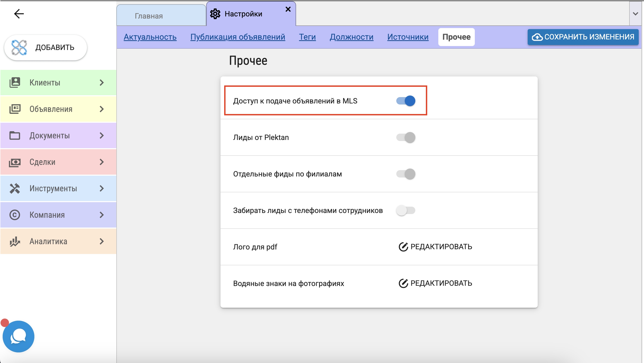This screenshot has height=363, width=644.
Task: Click the Отдельные фиды по филиалам label
Action: click(x=287, y=174)
